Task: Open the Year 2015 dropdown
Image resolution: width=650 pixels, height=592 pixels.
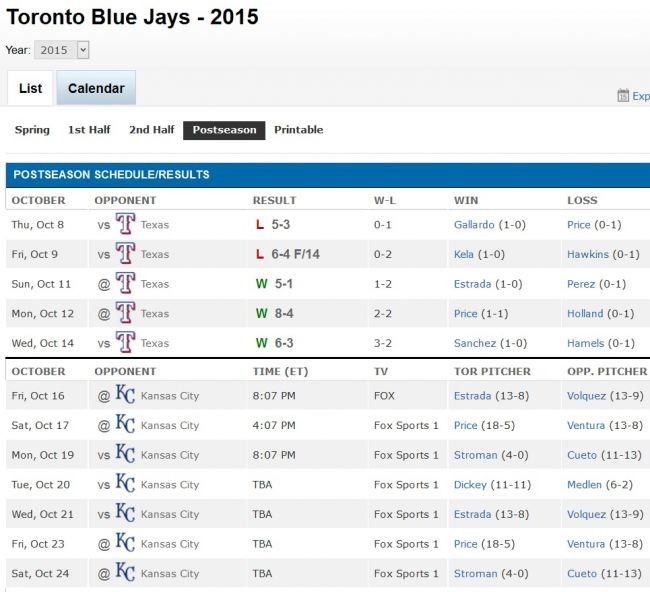Action: 62,49
